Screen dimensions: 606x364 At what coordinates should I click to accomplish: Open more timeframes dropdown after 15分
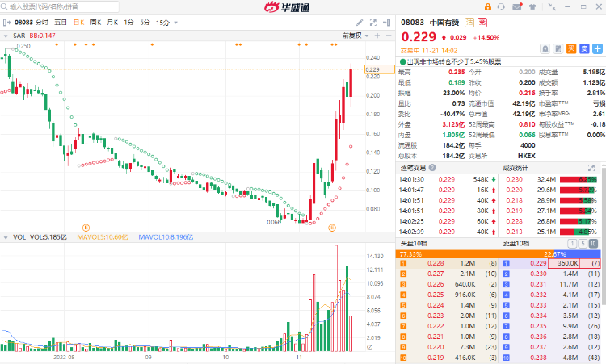(175, 23)
